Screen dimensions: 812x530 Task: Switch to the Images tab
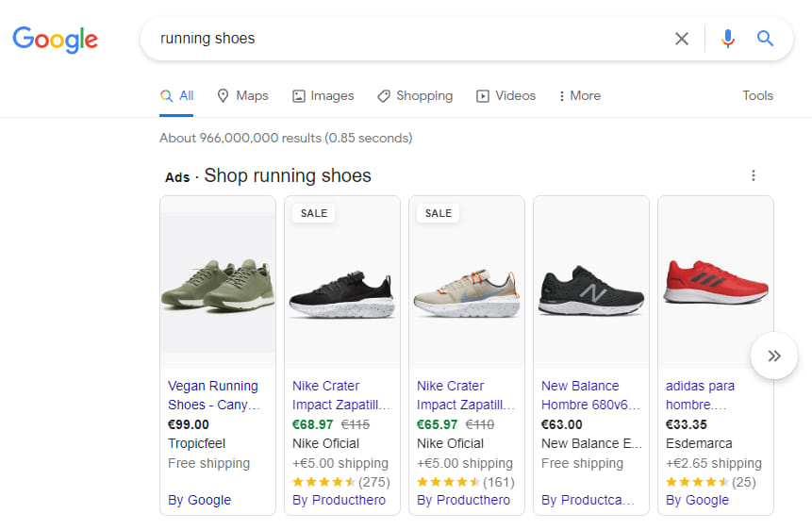pyautogui.click(x=323, y=96)
